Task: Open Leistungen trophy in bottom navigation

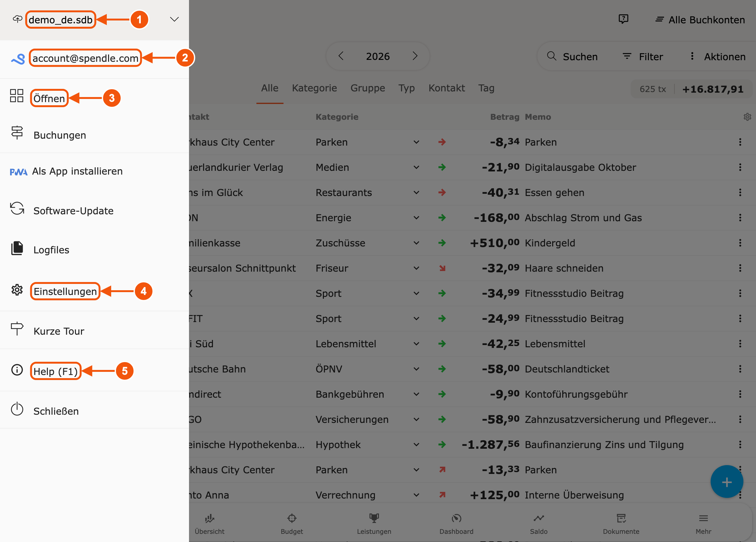Action: point(374,524)
